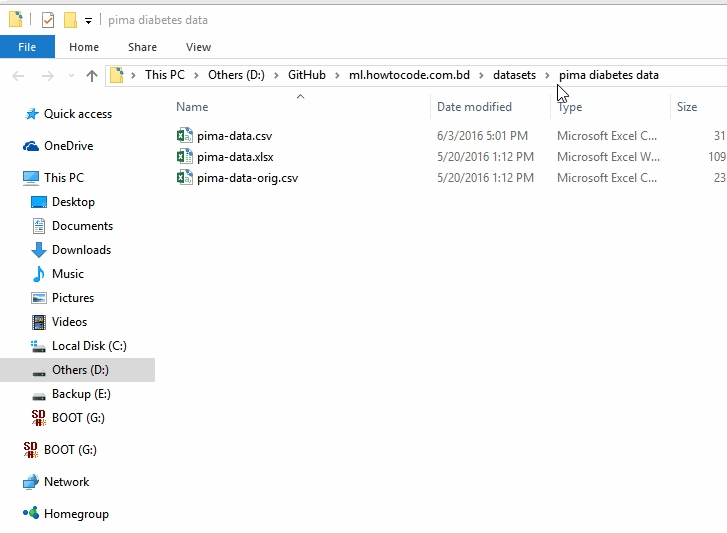Select the pima-data-orig.csv file
This screenshot has width=727, height=533.
pos(247,178)
